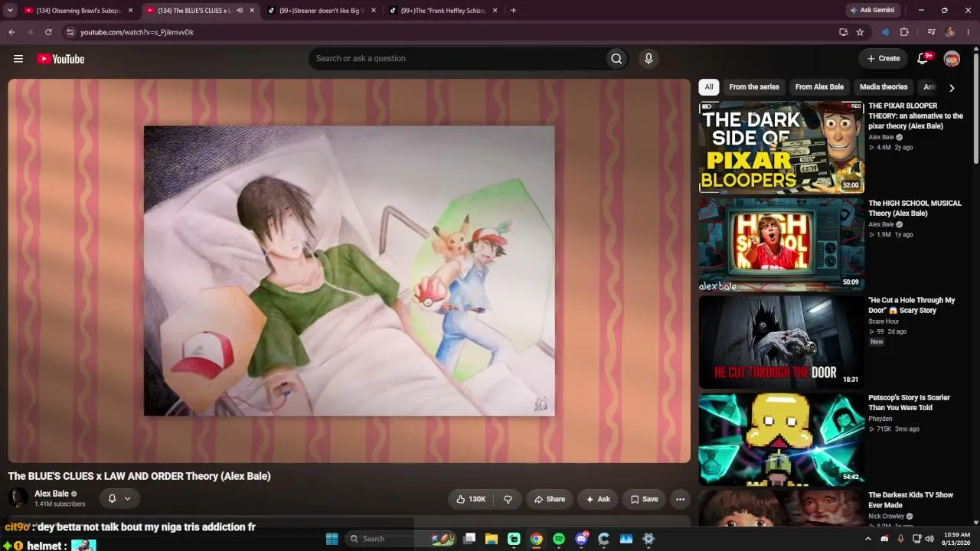Image resolution: width=980 pixels, height=551 pixels.
Task: Show hidden system tray icons
Action: [x=867, y=539]
